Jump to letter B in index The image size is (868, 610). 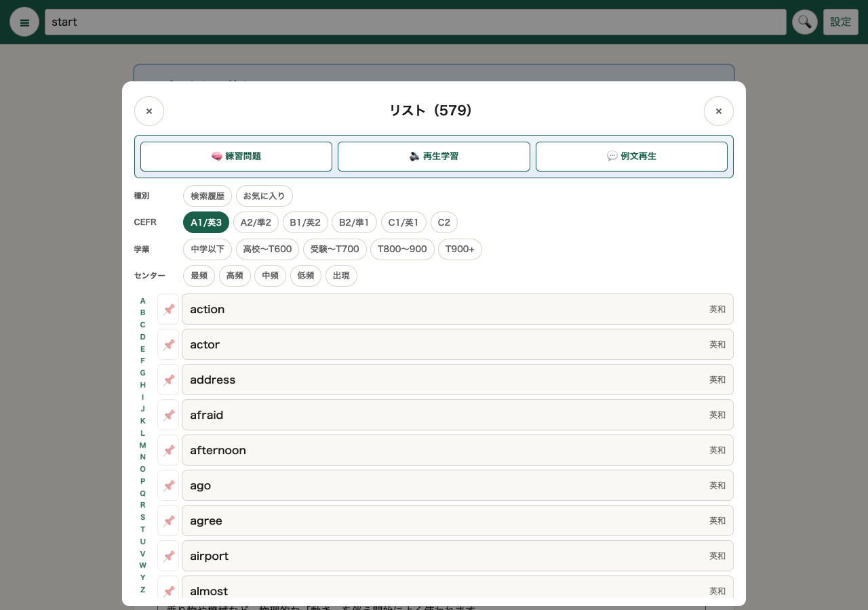click(x=142, y=312)
